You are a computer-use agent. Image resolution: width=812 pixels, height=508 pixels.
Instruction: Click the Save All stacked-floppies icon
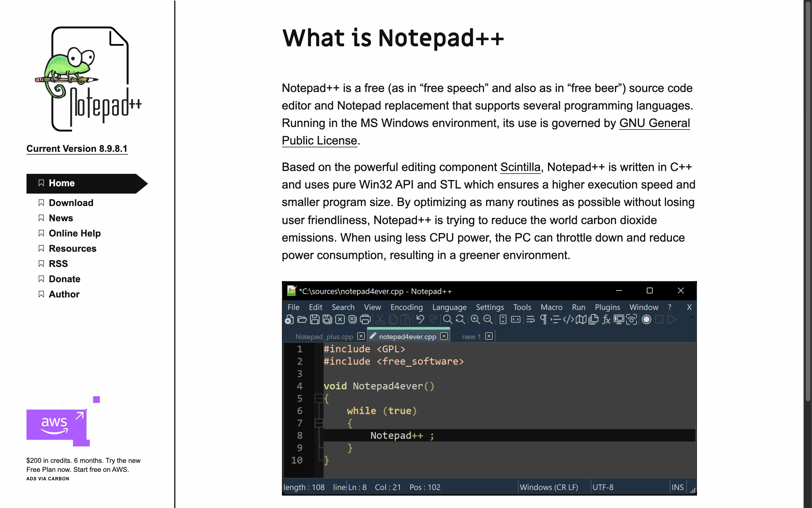tap(328, 319)
